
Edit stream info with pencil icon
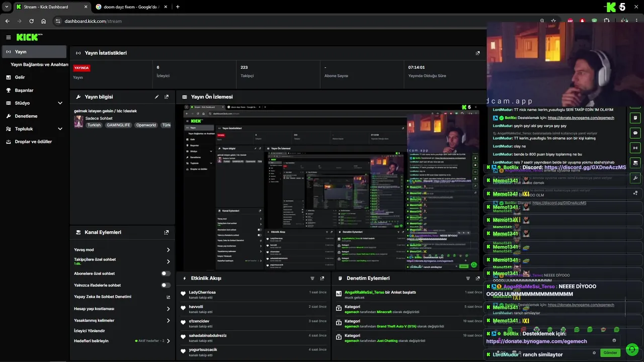tap(156, 97)
